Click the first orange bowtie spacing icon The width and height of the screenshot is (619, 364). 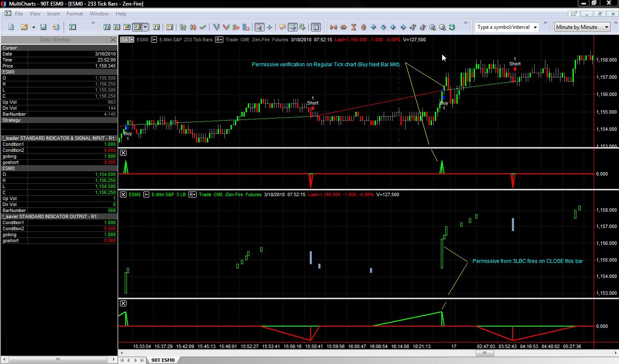[x=333, y=27]
